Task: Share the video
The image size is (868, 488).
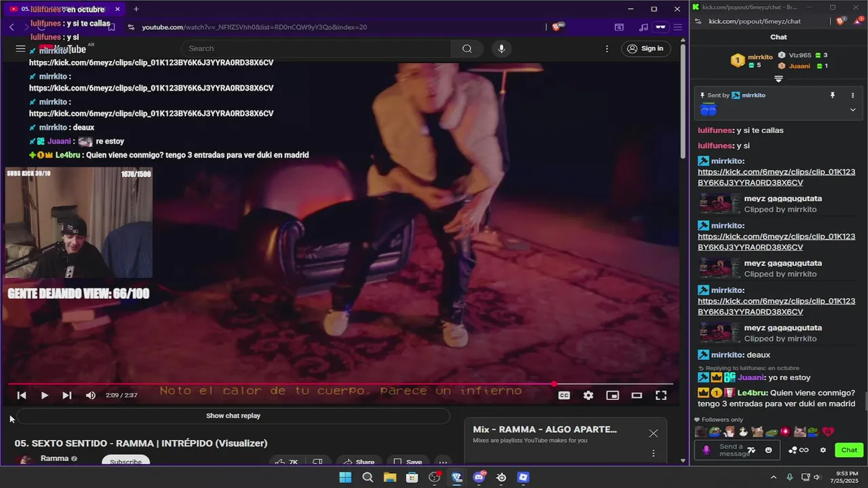Action: pos(358,462)
